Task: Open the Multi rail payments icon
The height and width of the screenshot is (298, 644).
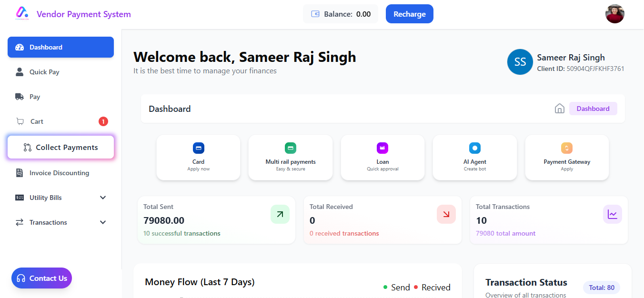Action: pyautogui.click(x=291, y=148)
